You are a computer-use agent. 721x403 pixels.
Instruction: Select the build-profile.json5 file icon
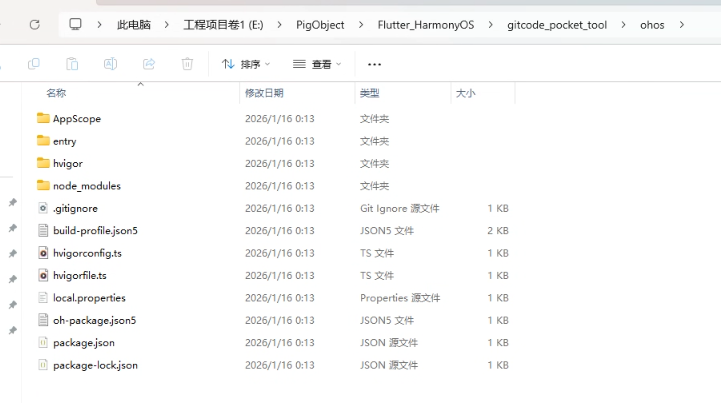(43, 230)
